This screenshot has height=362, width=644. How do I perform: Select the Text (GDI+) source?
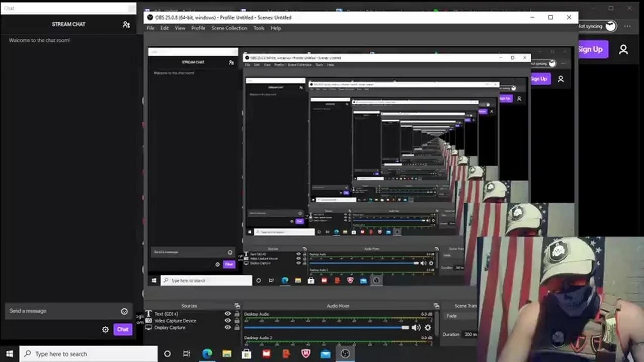pyautogui.click(x=166, y=314)
